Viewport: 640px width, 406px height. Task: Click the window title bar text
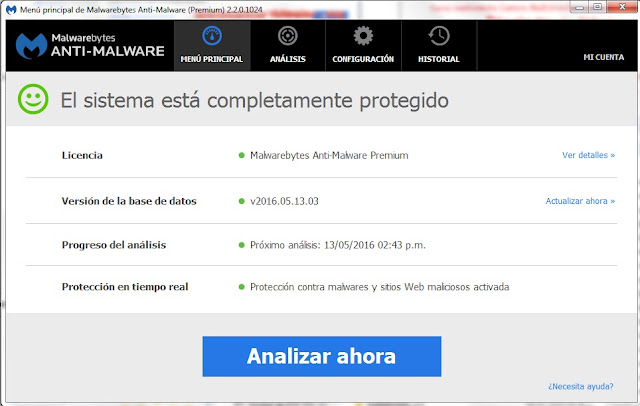coord(141,10)
